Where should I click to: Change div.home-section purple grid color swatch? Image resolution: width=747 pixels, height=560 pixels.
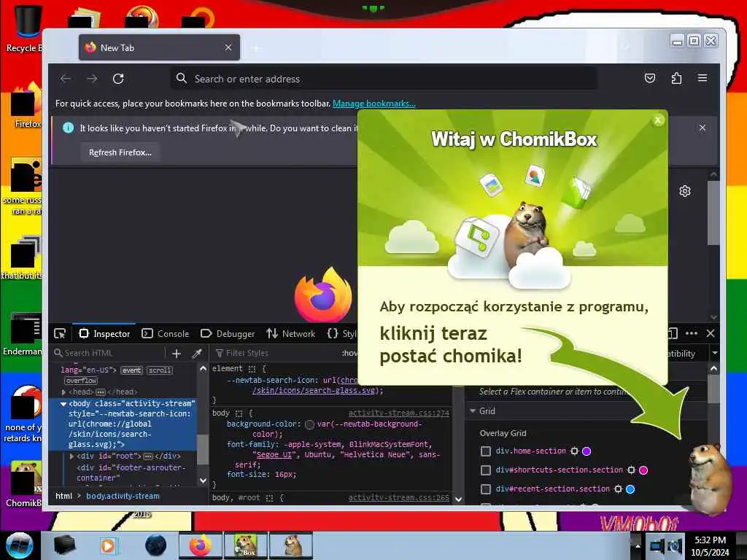point(587,451)
